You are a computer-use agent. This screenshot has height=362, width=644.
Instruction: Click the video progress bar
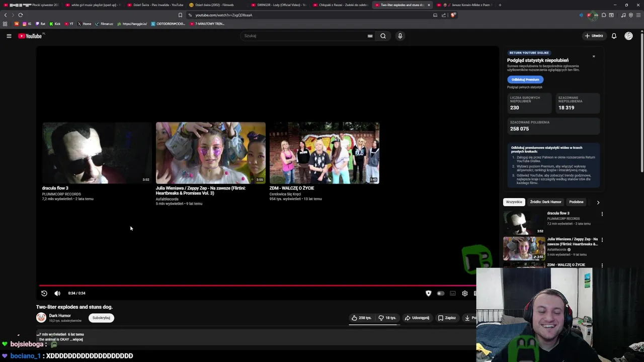[x=258, y=285]
